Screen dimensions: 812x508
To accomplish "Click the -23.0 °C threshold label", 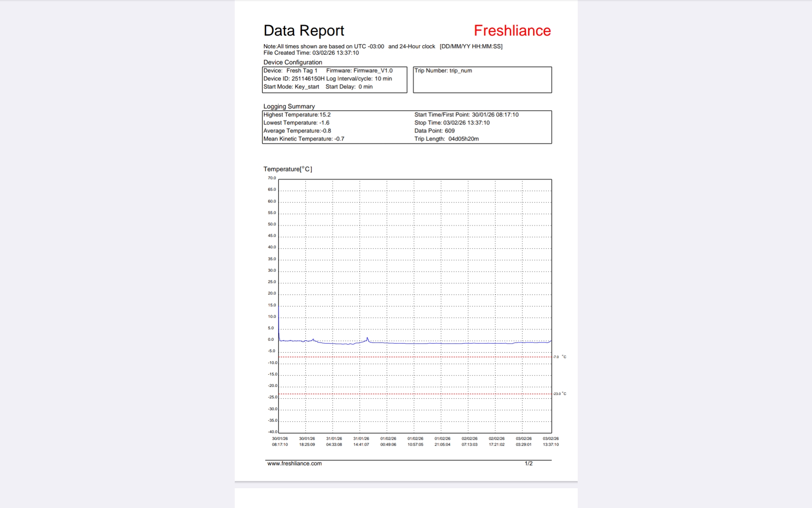I will 559,394.
